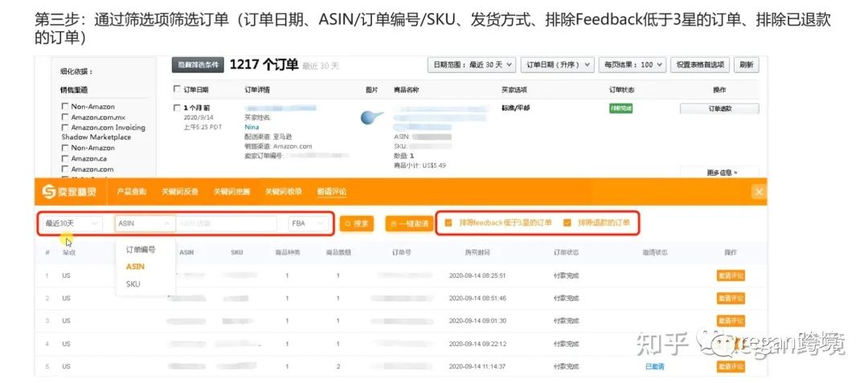Open the FBA fulfillment dropdown
Viewport: 868px width, 383px height.
tap(309, 223)
